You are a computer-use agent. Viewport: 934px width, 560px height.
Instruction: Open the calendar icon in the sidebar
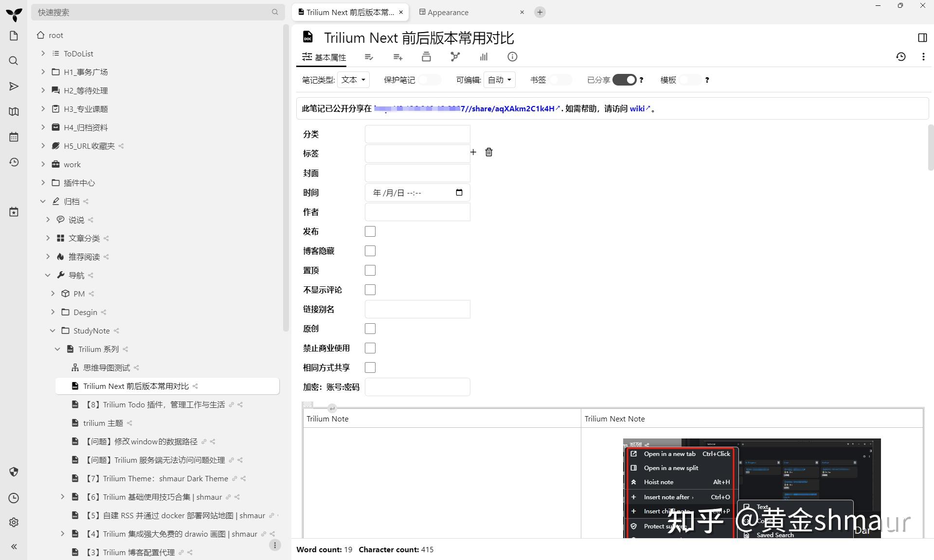click(x=14, y=137)
